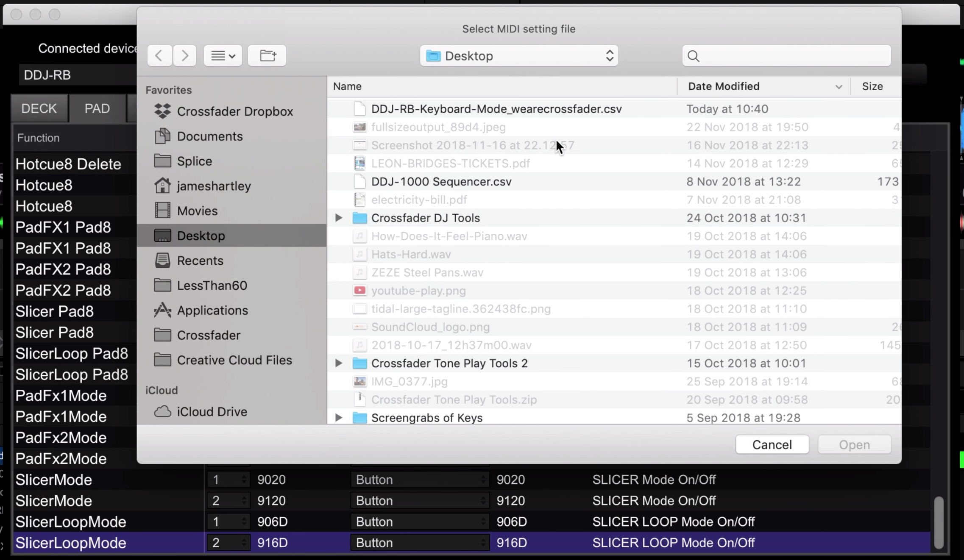
Task: Open Creative Cloud Files in sidebar
Action: (x=234, y=360)
